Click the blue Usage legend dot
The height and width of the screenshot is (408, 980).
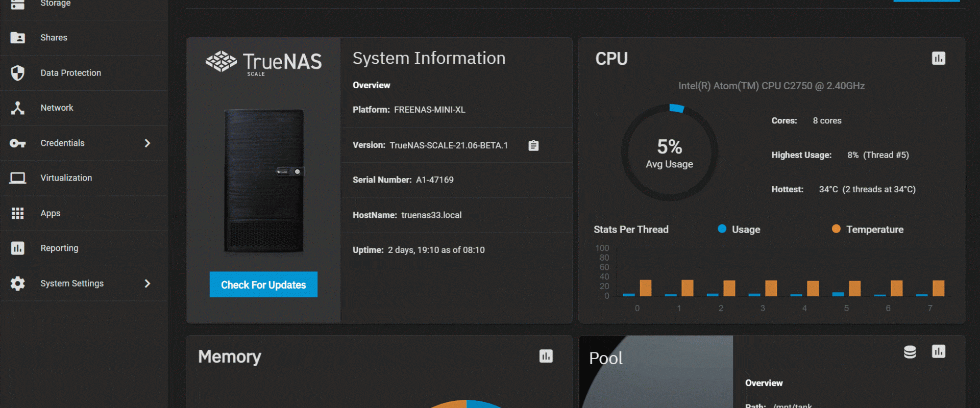tap(722, 229)
